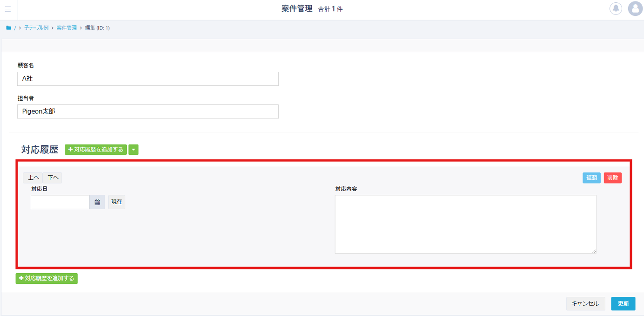Go to 子テーブル例 breadcrumb link

[x=36, y=28]
